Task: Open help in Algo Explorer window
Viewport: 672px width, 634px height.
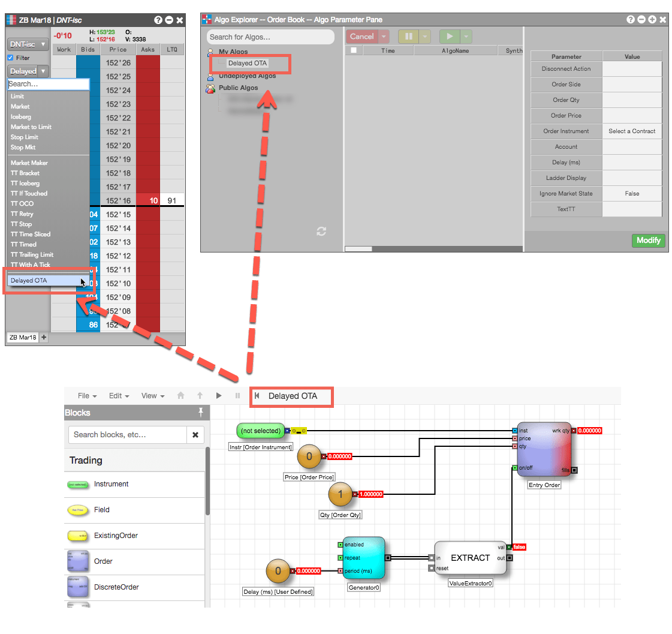Action: (631, 19)
